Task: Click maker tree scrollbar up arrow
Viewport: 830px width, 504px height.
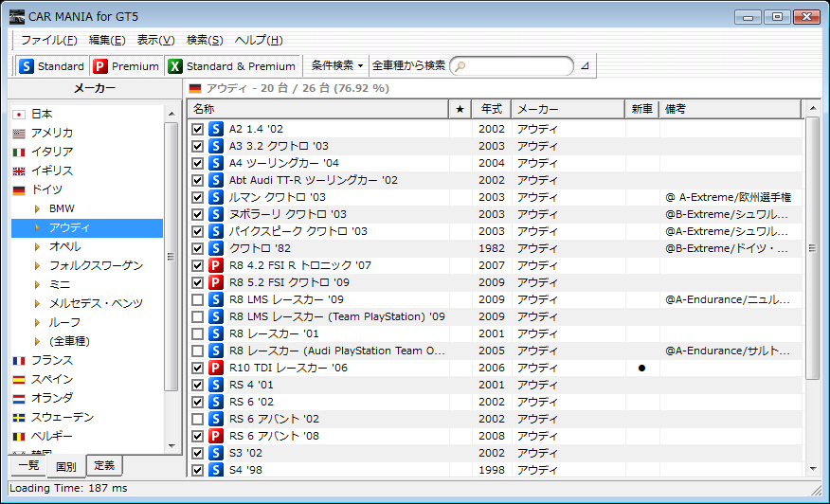Action: [171, 114]
